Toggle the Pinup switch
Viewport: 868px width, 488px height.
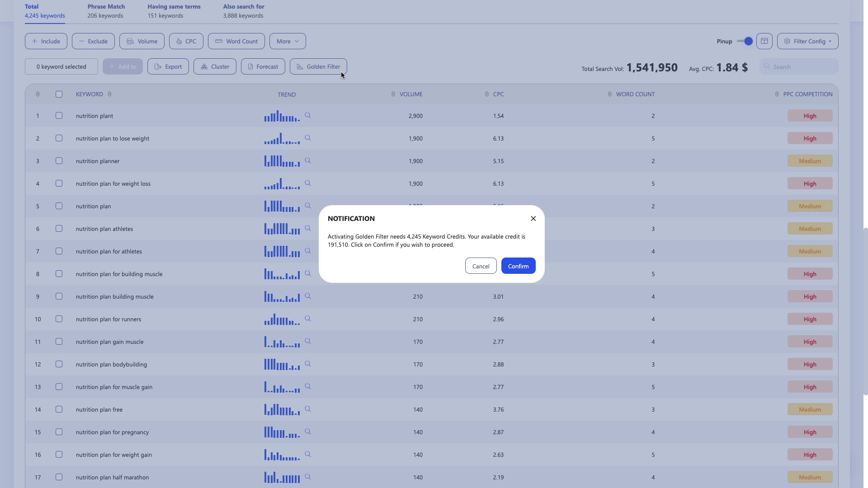tap(745, 41)
